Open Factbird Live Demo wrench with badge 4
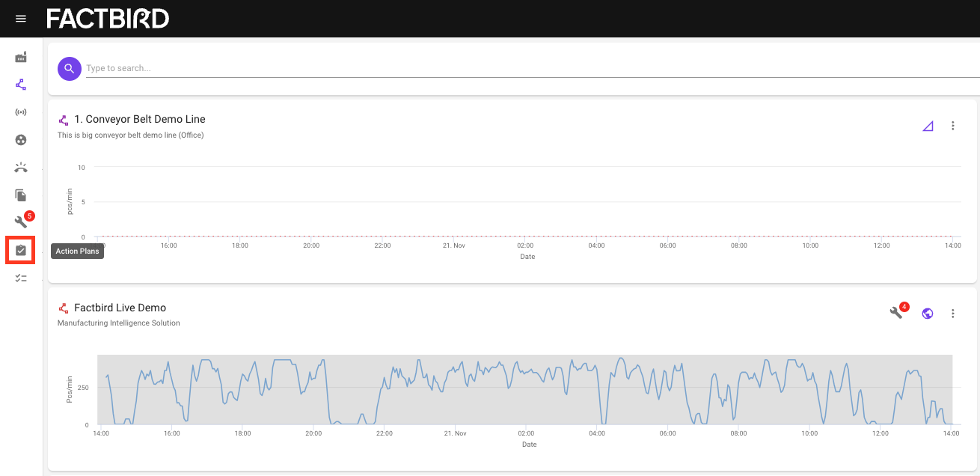This screenshot has height=476, width=980. coord(896,313)
